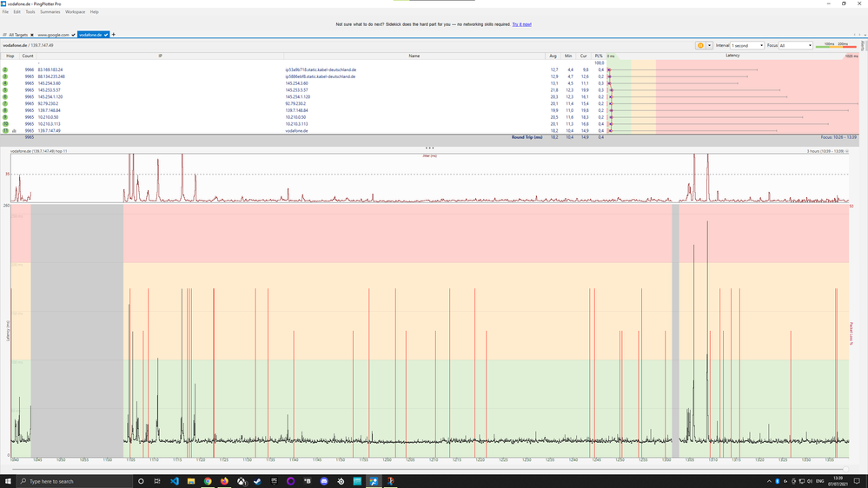Open the dropdown arrow beside the pause button

tap(710, 45)
